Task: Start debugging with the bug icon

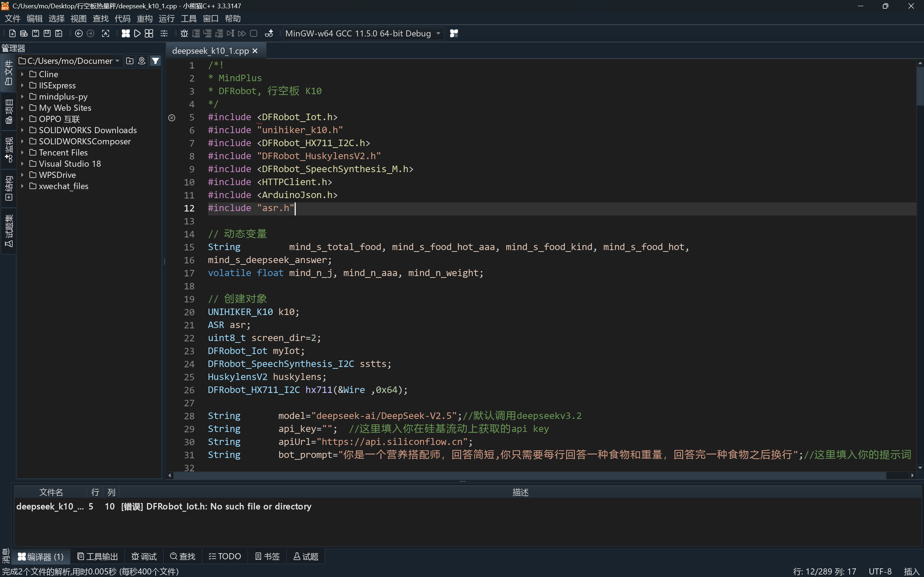Action: 184,34
